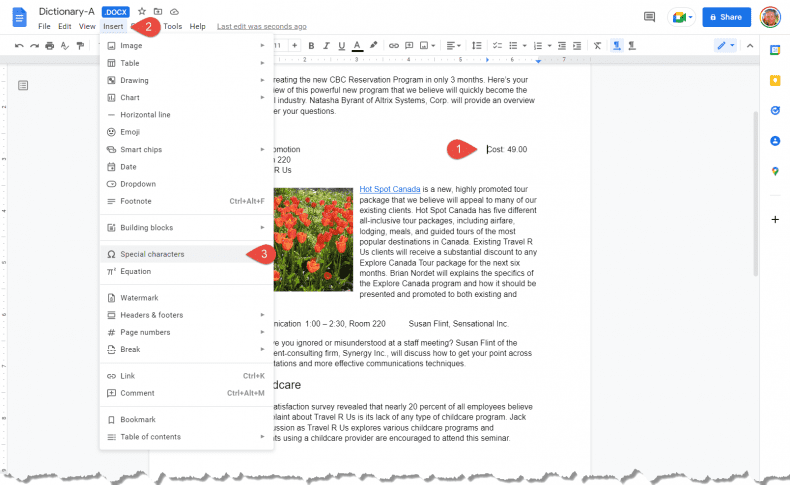
Task: Open the text color picker
Action: coord(357,45)
